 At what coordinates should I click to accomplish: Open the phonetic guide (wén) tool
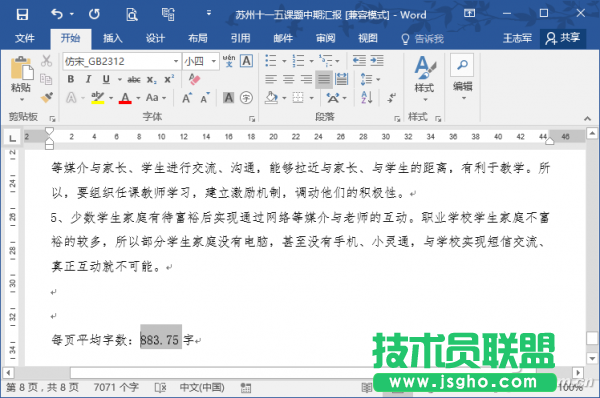(x=229, y=61)
